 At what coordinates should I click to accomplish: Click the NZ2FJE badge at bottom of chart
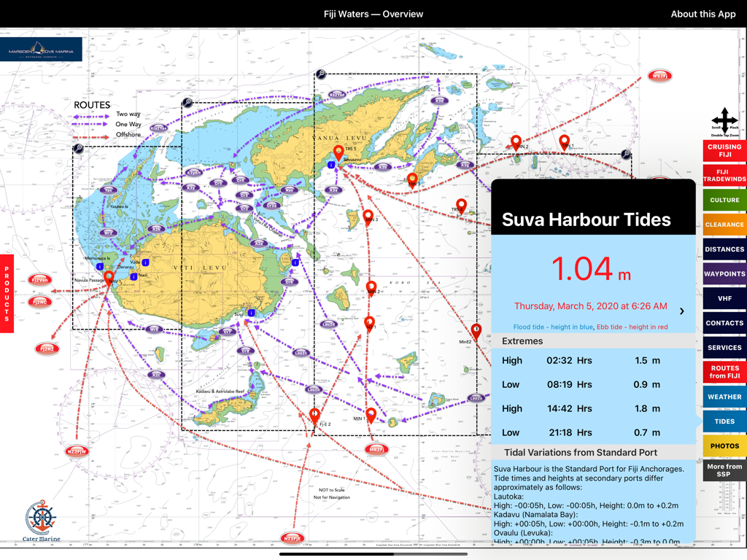click(x=291, y=537)
